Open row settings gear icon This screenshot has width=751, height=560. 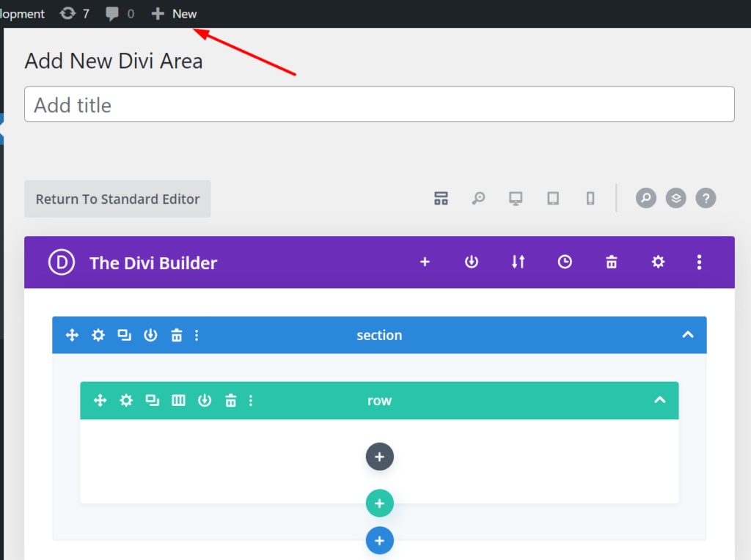click(126, 400)
